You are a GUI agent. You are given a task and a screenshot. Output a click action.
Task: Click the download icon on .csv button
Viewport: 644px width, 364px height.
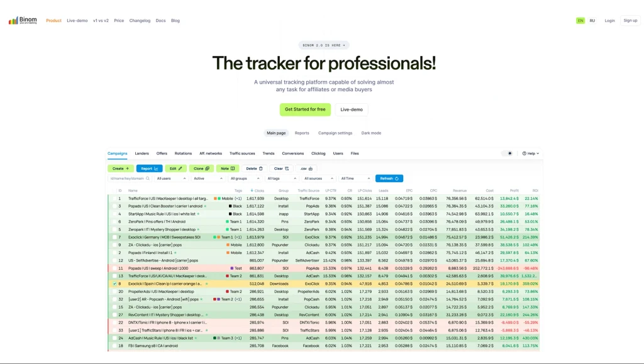pos(311,168)
